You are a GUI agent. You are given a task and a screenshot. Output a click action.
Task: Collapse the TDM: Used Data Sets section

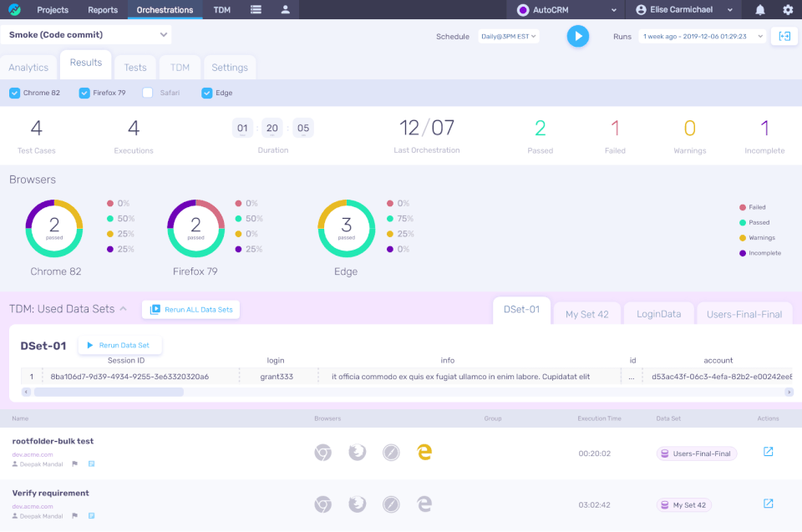[x=124, y=309]
